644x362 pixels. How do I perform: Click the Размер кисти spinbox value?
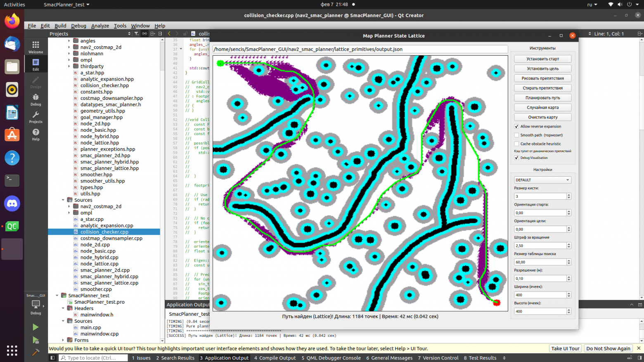point(540,196)
